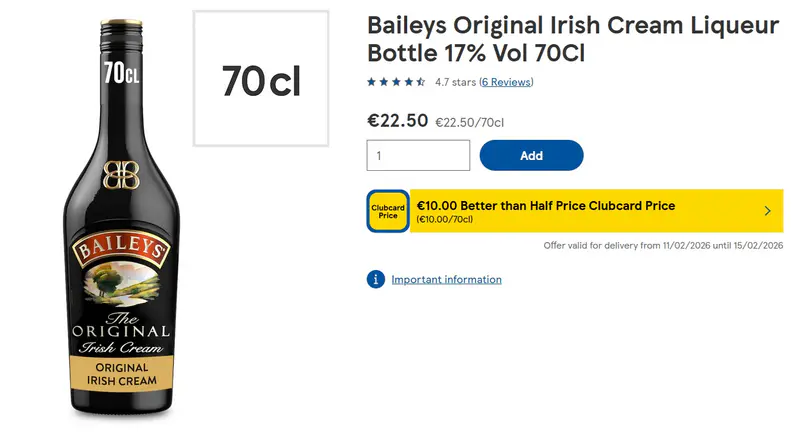Click the 4.7 stars rating text

point(455,82)
